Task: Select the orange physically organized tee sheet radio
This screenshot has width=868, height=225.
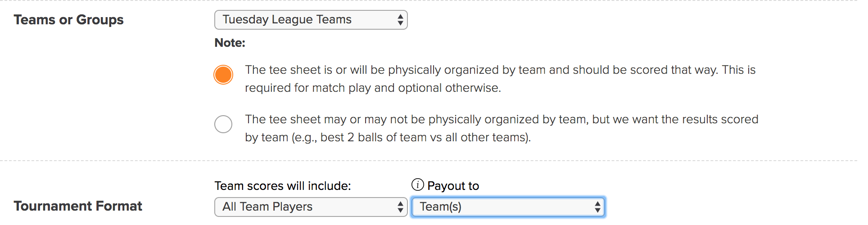Action: pos(223,75)
